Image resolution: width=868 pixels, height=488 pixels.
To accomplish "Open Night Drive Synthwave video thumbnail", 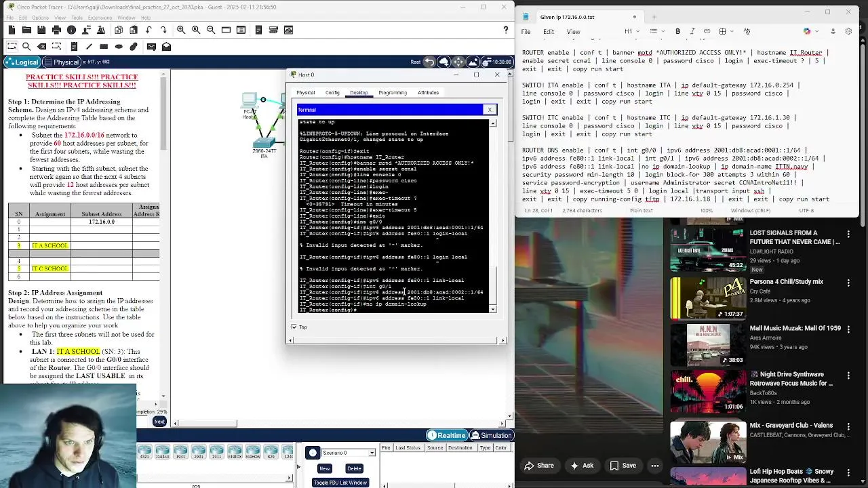I will point(707,392).
